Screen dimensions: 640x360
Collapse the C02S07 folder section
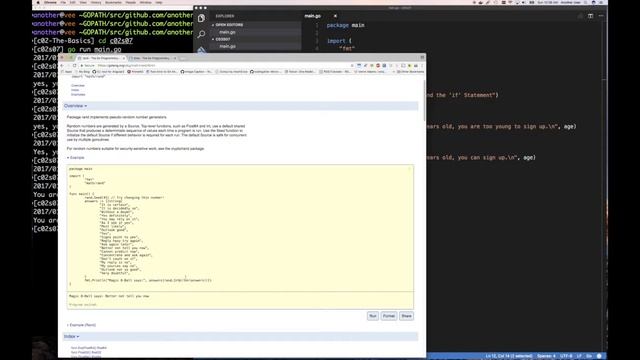(x=223, y=39)
